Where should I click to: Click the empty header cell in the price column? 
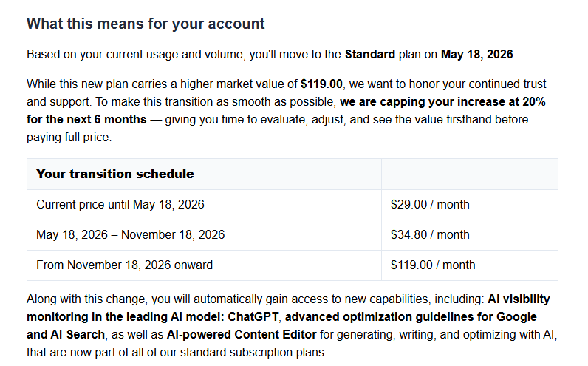tap(469, 174)
